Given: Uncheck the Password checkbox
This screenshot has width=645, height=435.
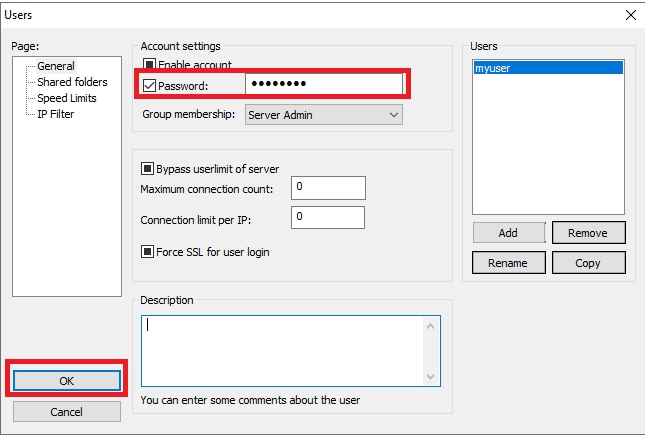Looking at the screenshot, I should click(150, 86).
